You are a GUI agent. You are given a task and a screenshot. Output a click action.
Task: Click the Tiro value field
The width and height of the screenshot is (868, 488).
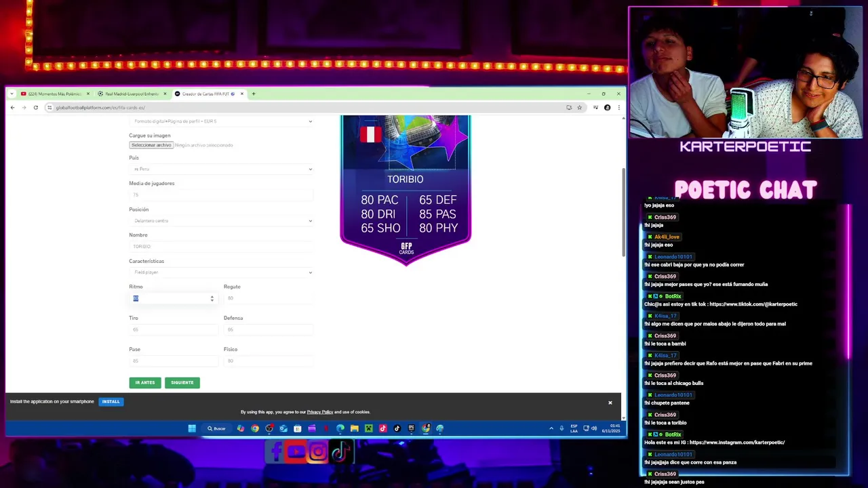[174, 329]
